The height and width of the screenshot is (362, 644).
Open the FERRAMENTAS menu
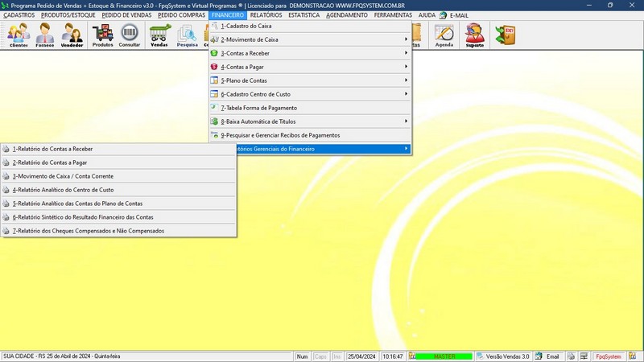pos(393,15)
